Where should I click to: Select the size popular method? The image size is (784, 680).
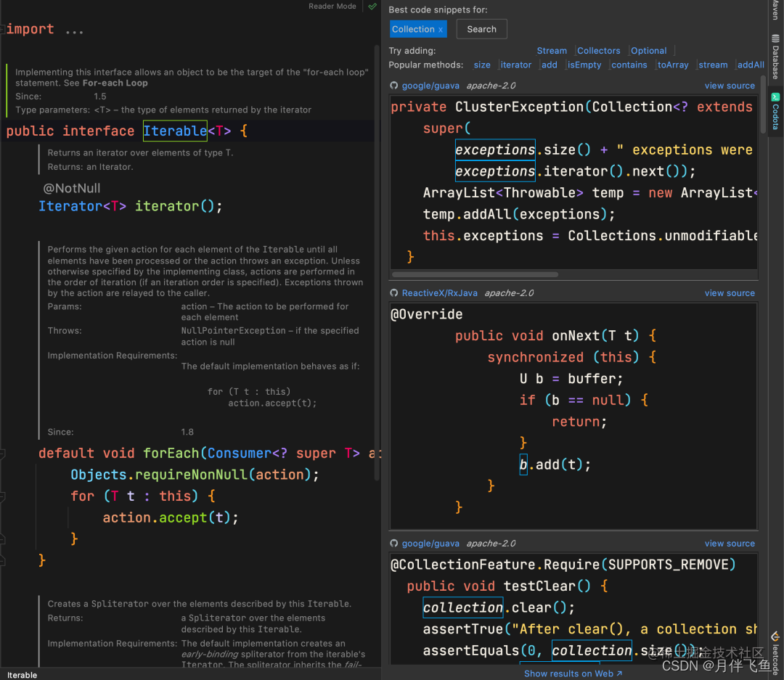point(482,65)
